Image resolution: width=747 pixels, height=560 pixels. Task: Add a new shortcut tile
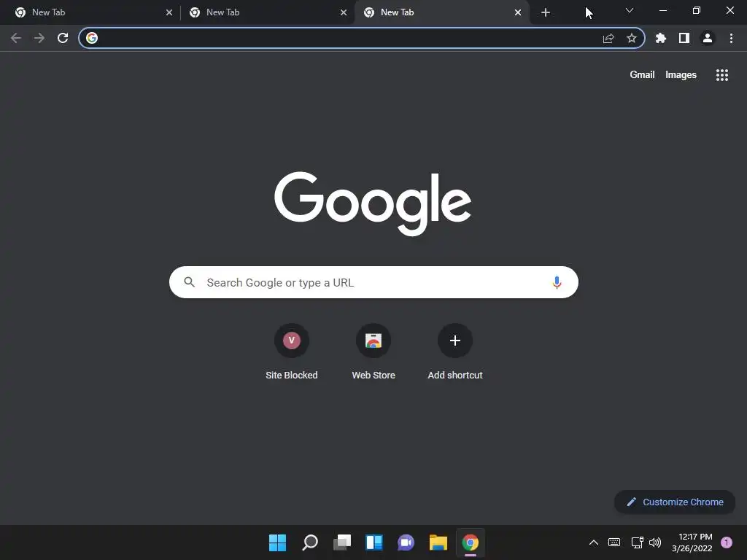click(455, 352)
